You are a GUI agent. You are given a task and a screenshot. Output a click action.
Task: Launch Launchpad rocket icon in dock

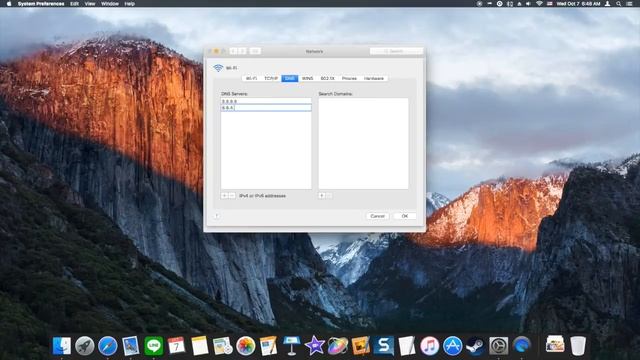tap(84, 346)
